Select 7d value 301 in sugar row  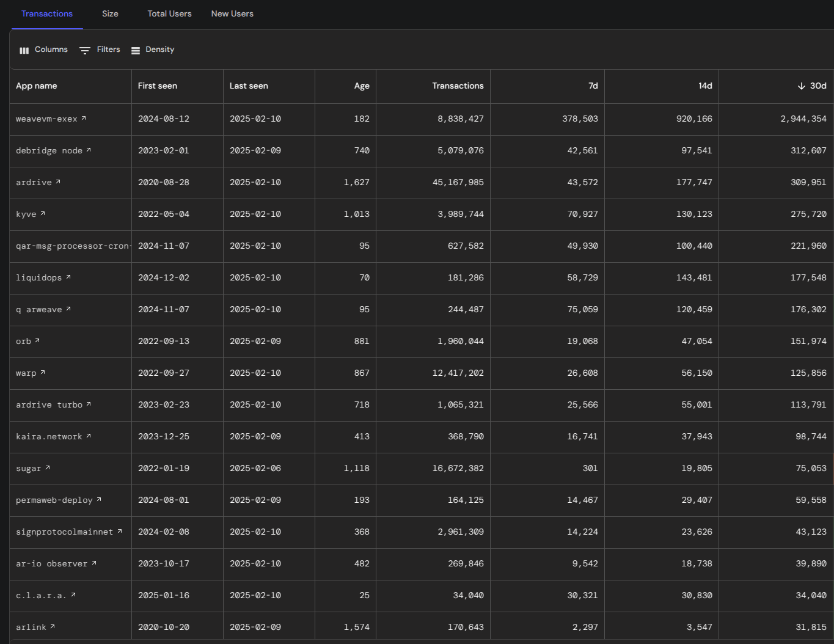(590, 468)
